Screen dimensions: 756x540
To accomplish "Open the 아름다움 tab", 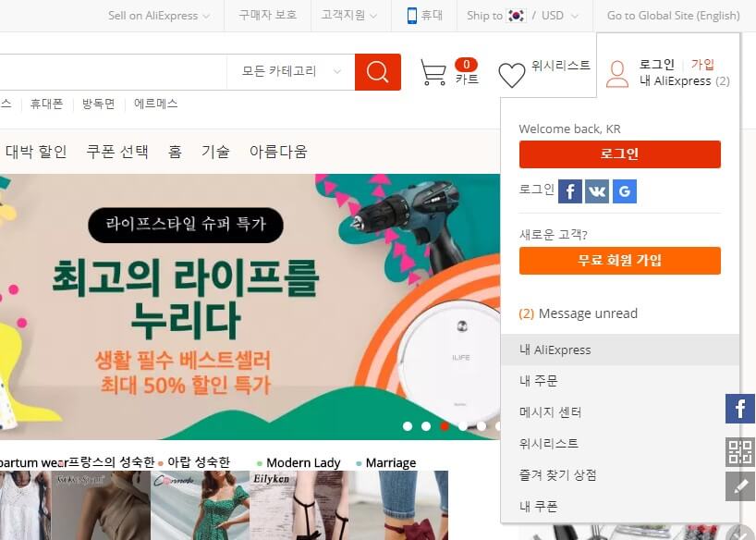I will 278,152.
